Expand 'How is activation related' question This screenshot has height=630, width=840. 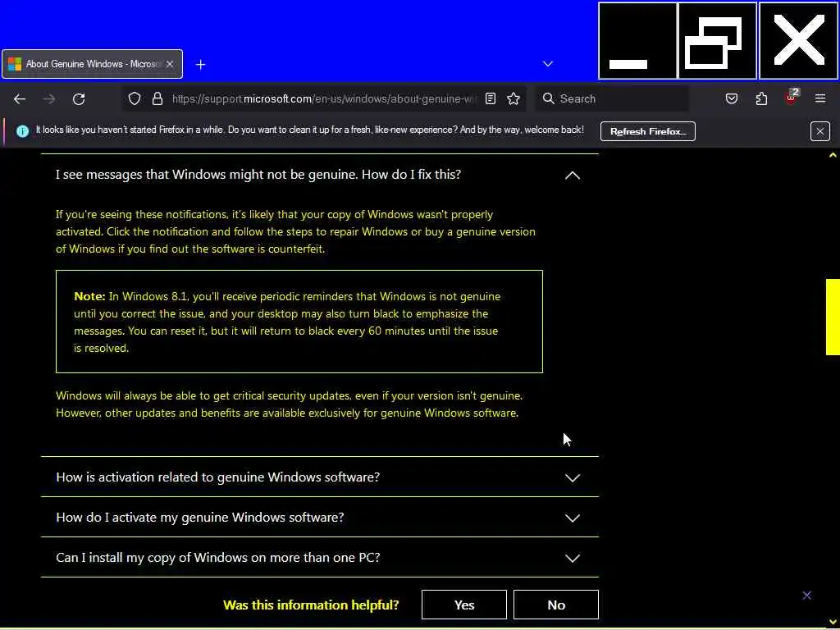319,477
